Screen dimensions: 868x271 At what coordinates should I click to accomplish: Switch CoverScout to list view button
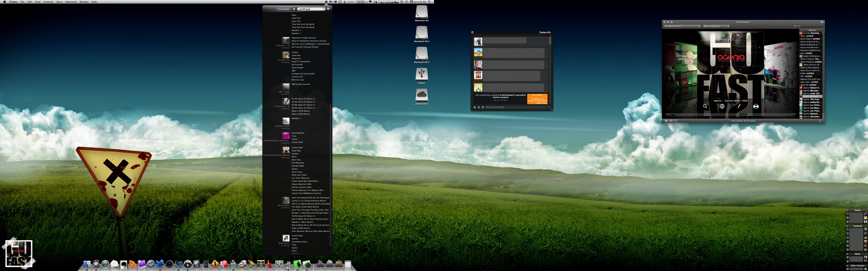click(x=676, y=121)
